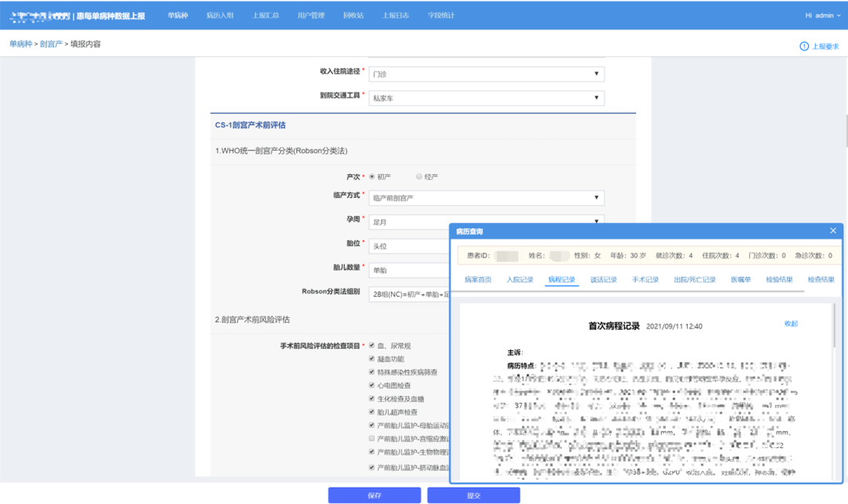Open the 收入住院途径 dropdown

pyautogui.click(x=486, y=74)
